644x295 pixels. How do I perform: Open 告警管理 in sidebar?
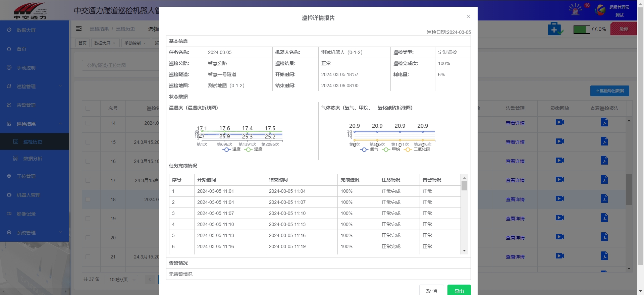click(35, 105)
